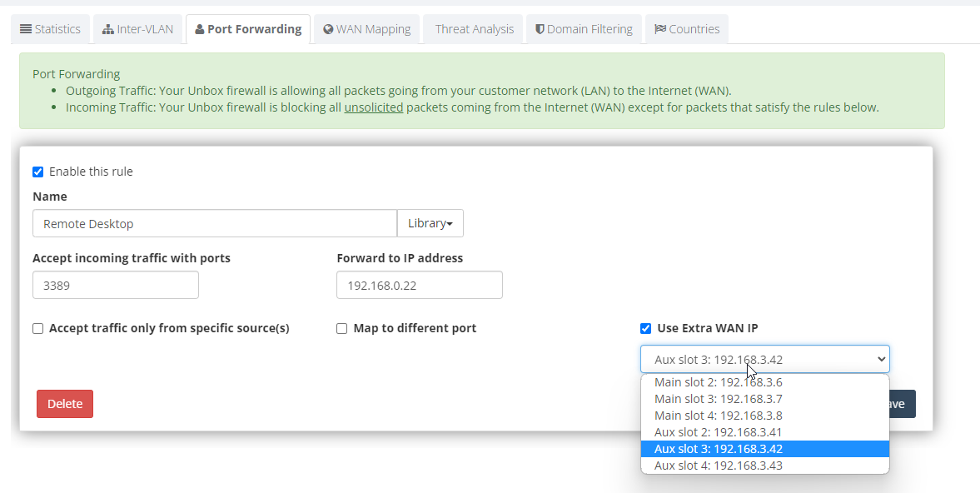Switch to the Countries tab
This screenshot has width=980, height=493.
(687, 29)
